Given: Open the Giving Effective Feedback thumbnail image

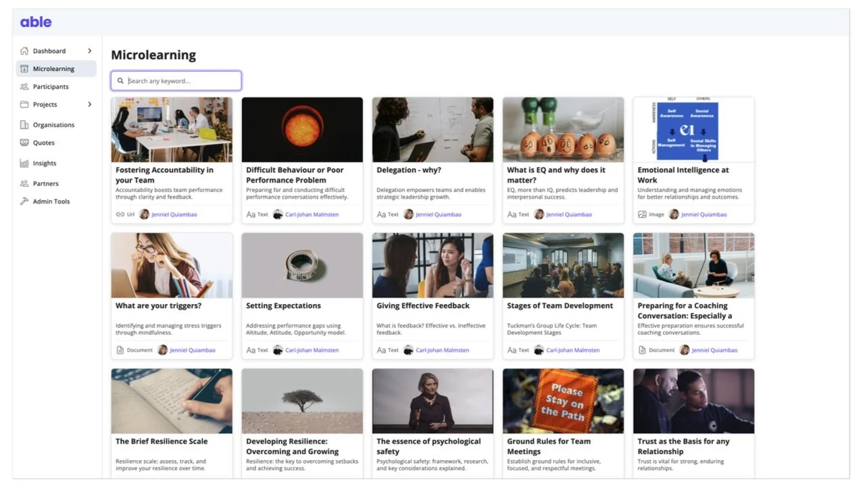Looking at the screenshot, I should (x=432, y=264).
